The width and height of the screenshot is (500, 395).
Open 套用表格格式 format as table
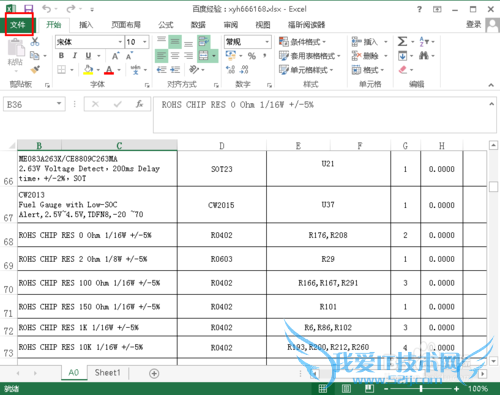coord(309,56)
